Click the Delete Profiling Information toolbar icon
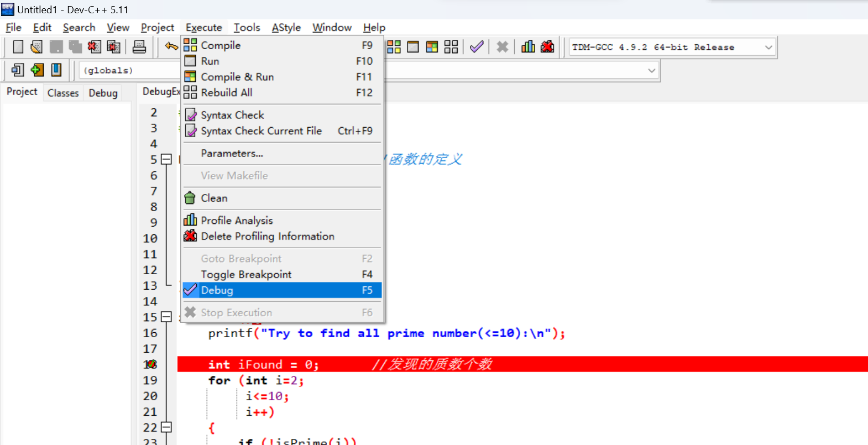The height and width of the screenshot is (445, 868). [x=547, y=47]
